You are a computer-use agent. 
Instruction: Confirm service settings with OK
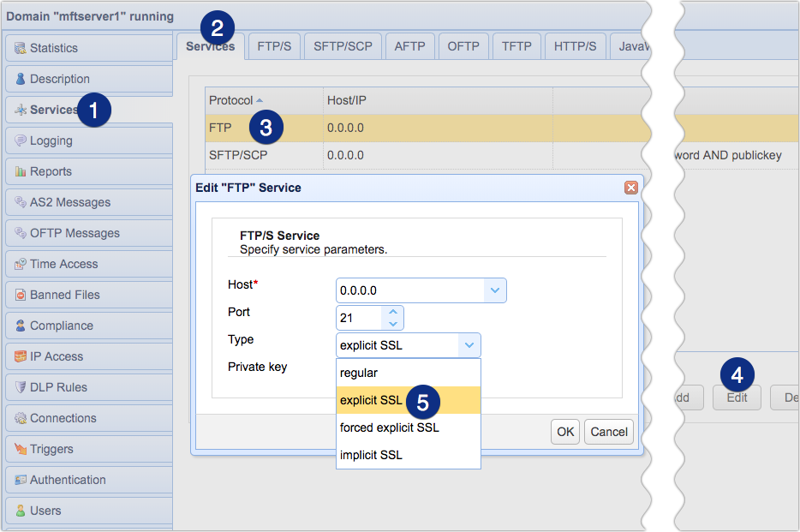pyautogui.click(x=564, y=432)
